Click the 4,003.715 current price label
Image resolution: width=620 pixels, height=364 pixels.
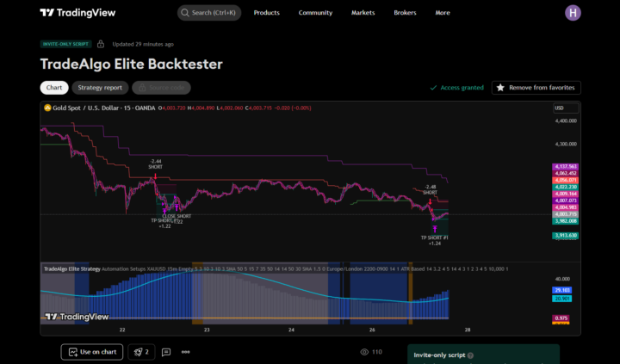566,214
